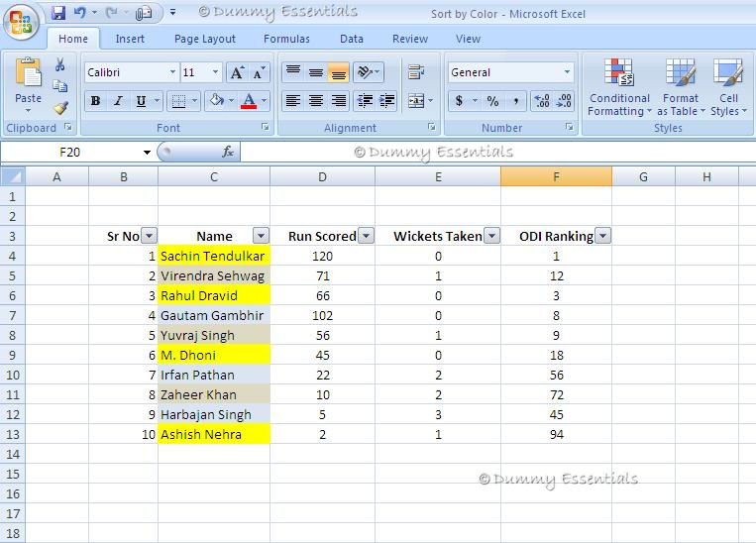Image resolution: width=756 pixels, height=543 pixels.
Task: Toggle right text alignment
Action: click(x=339, y=101)
